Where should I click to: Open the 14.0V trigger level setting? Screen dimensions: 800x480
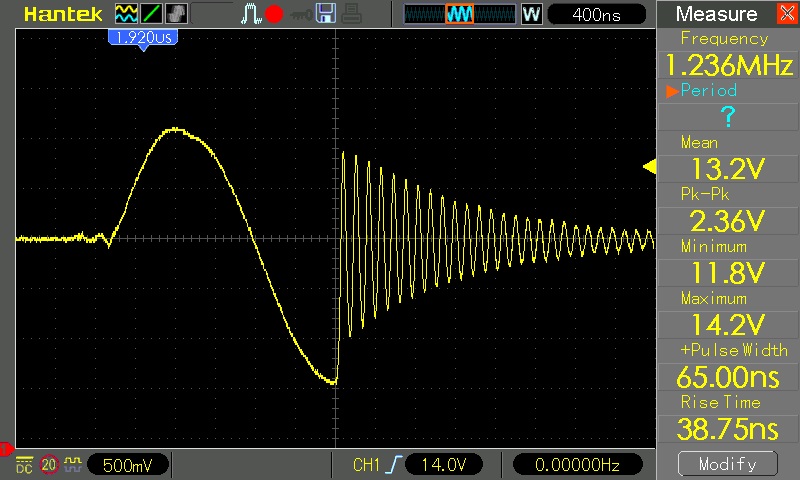(x=442, y=465)
